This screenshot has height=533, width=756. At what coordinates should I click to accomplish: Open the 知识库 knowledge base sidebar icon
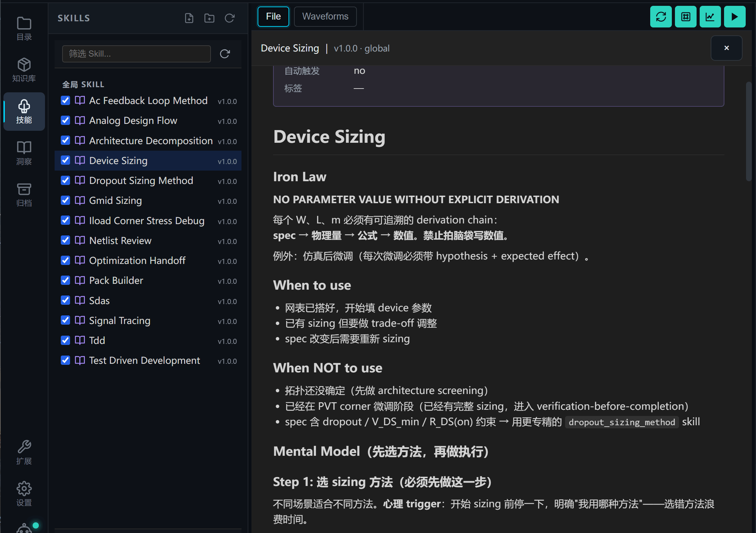pos(24,70)
